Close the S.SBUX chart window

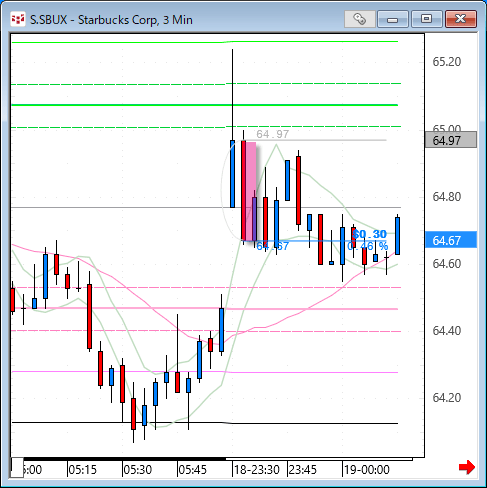pyautogui.click(x=461, y=19)
